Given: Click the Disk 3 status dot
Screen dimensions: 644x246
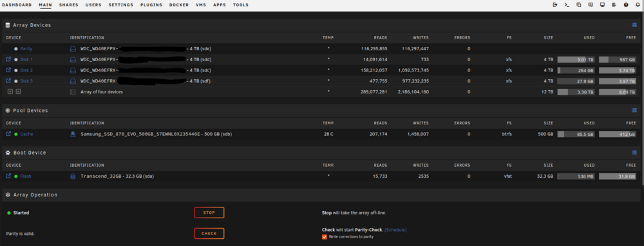Looking at the screenshot, I should tap(16, 81).
